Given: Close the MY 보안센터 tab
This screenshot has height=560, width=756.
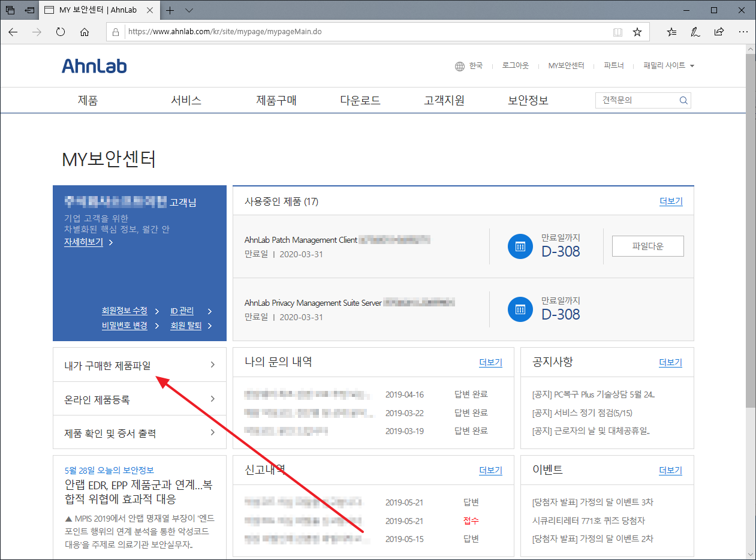Looking at the screenshot, I should point(150,10).
